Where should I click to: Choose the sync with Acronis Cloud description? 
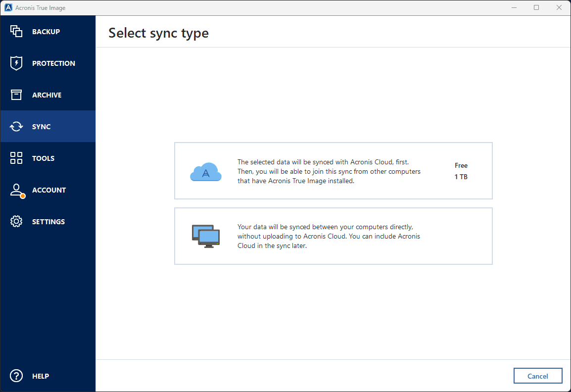click(329, 171)
